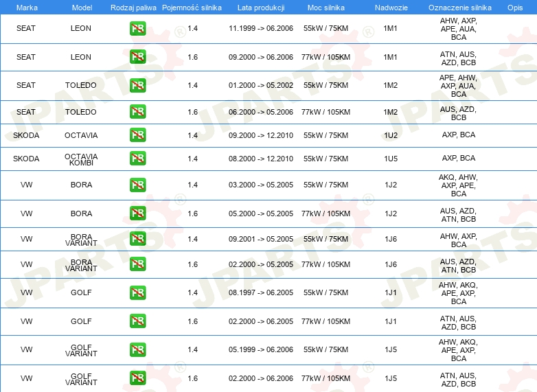Click the PB fuel icon for SEAT TOLEDO 1.4
The image size is (537, 392).
137,85
